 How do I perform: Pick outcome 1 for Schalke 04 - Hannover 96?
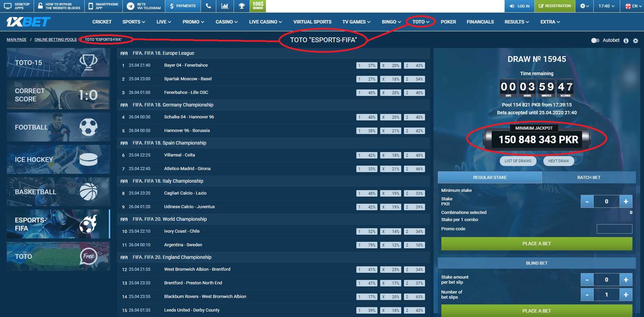(367, 117)
